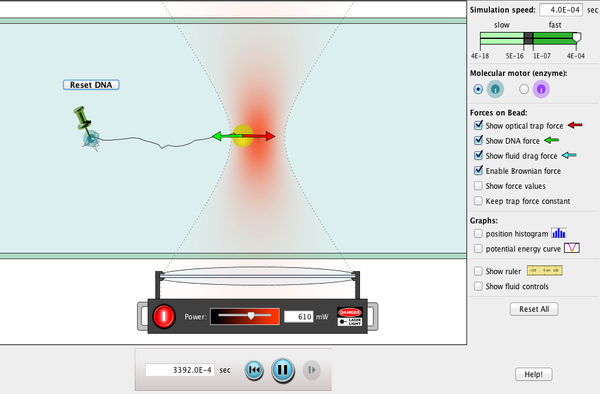
Task: Enable Show force values
Action: [x=478, y=186]
